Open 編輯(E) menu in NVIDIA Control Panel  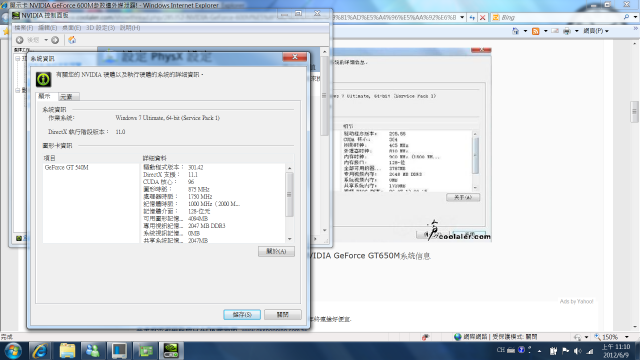(x=47, y=28)
